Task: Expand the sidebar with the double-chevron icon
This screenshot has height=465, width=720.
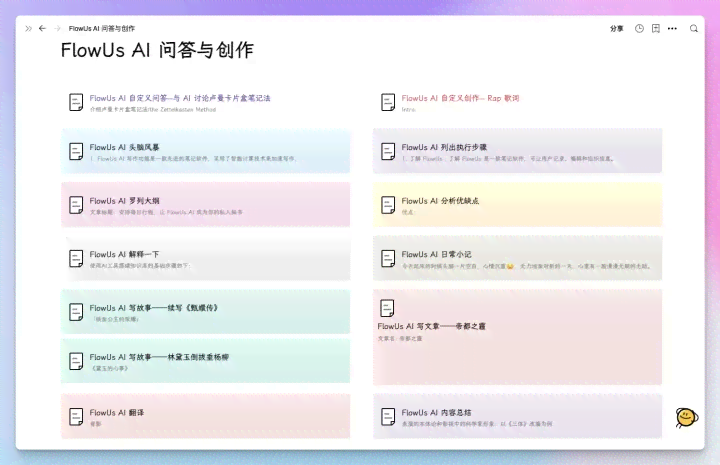Action: pos(28,28)
